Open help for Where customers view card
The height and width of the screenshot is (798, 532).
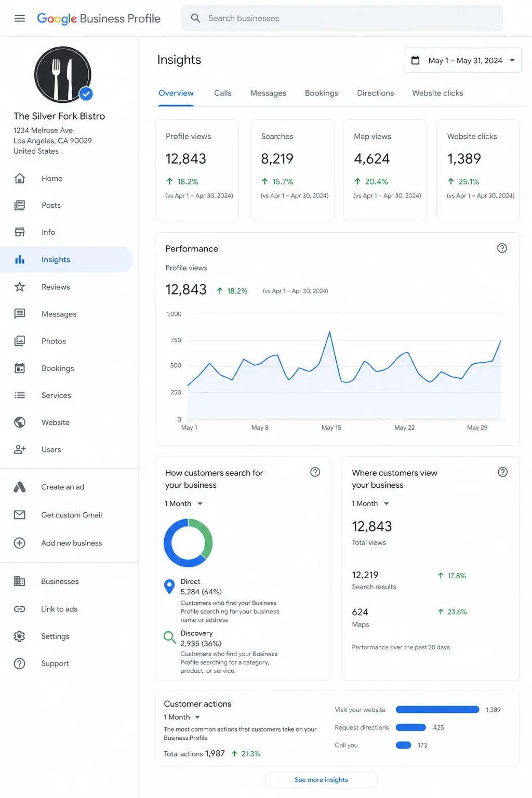(x=502, y=472)
